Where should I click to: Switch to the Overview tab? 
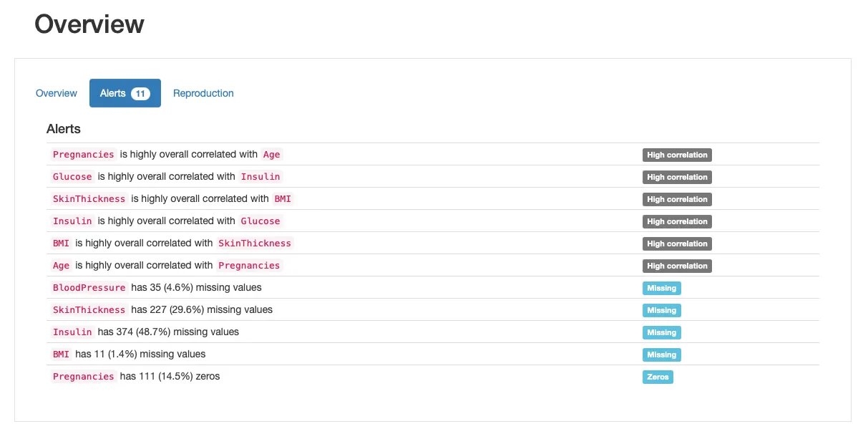coord(57,93)
